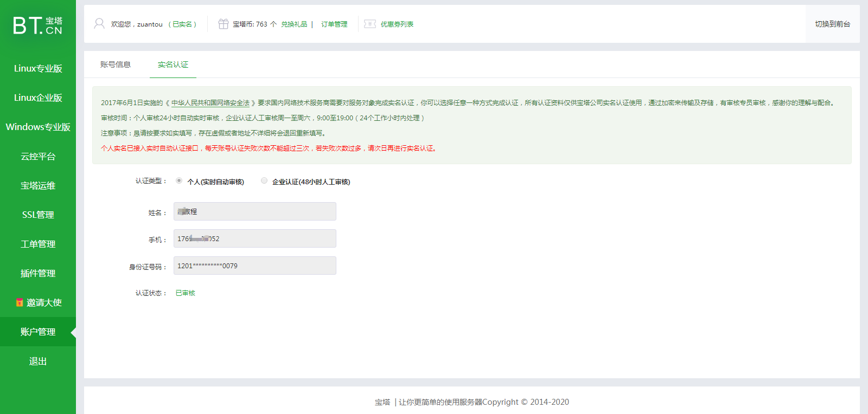Click the 姓名 input field
Image resolution: width=868 pixels, height=414 pixels.
tap(255, 211)
